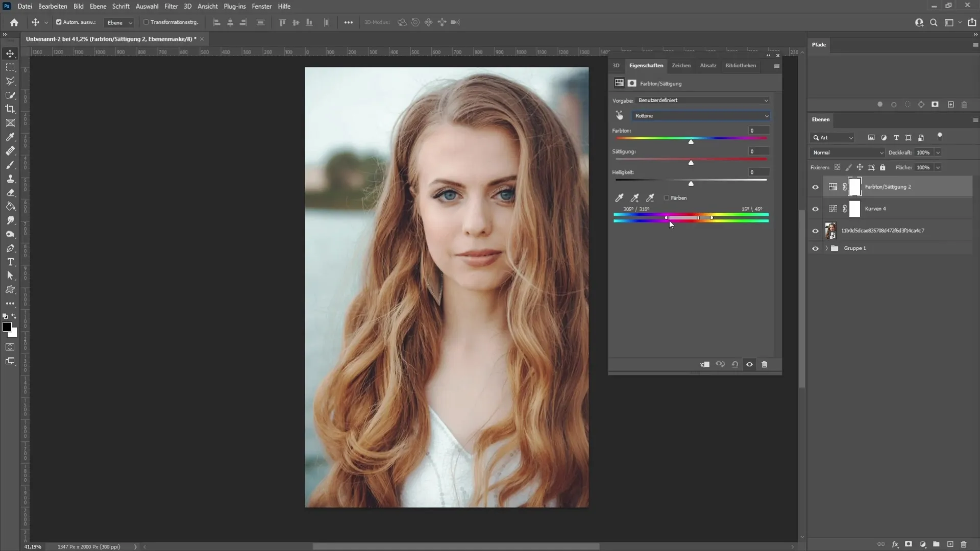Toggle visibility of Kurven 4 layer

[815, 209]
